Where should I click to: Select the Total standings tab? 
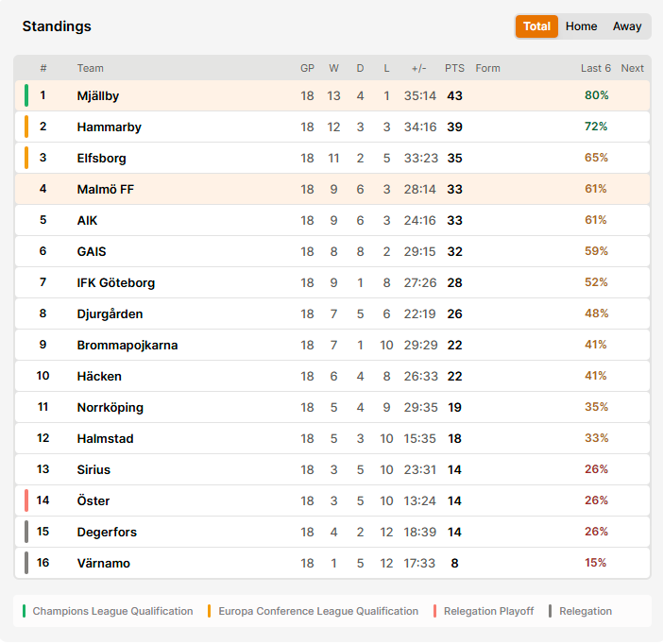tap(536, 26)
